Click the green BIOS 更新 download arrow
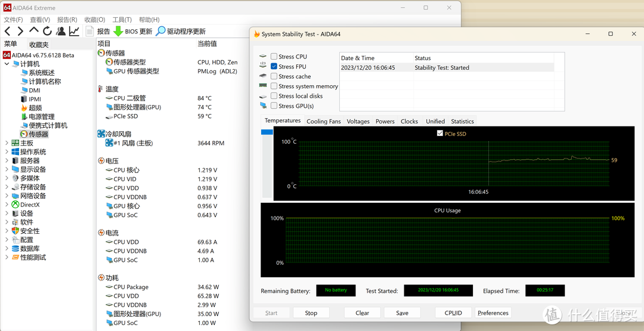 [118, 31]
